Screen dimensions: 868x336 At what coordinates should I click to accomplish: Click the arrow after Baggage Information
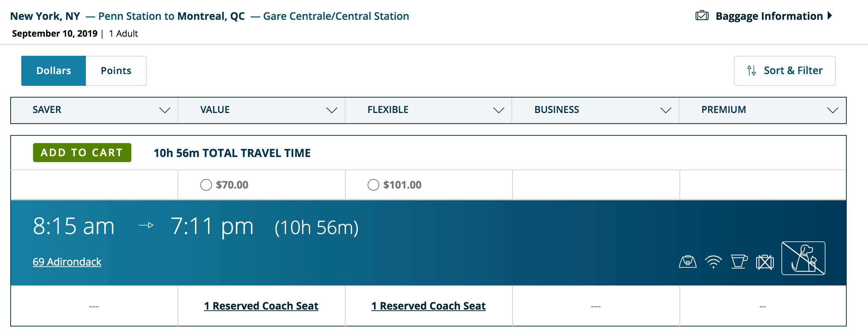coord(830,16)
